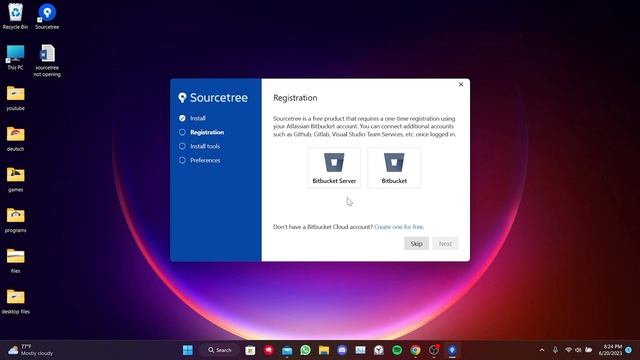Select the Registration step circle

click(x=182, y=132)
